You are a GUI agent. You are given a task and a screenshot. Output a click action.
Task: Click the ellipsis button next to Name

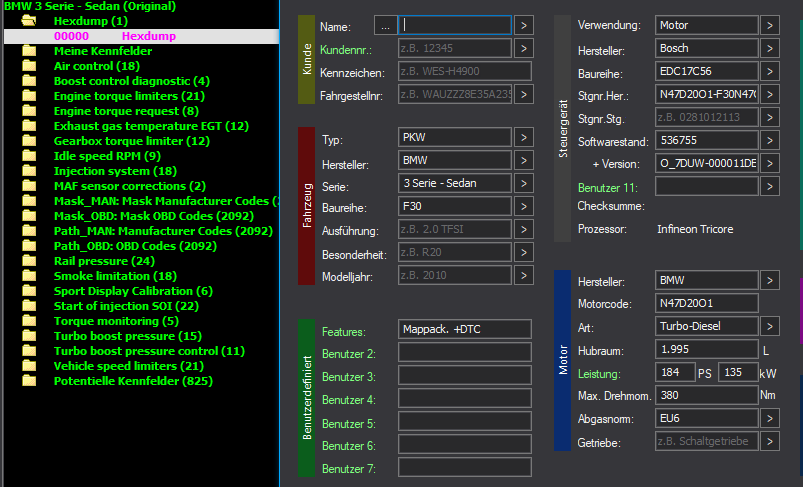pyautogui.click(x=385, y=25)
